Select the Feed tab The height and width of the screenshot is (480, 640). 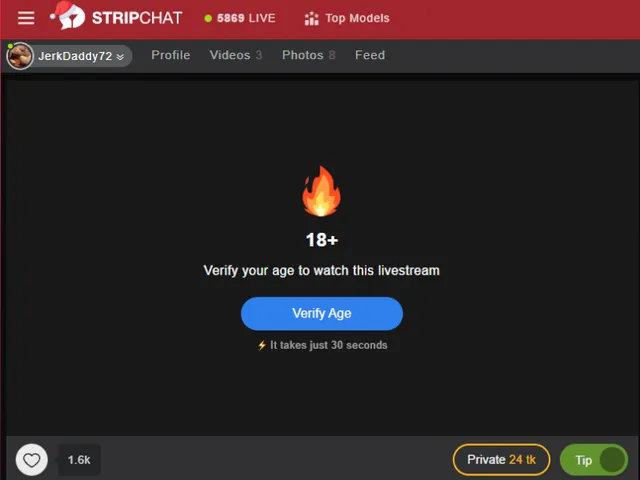point(370,55)
